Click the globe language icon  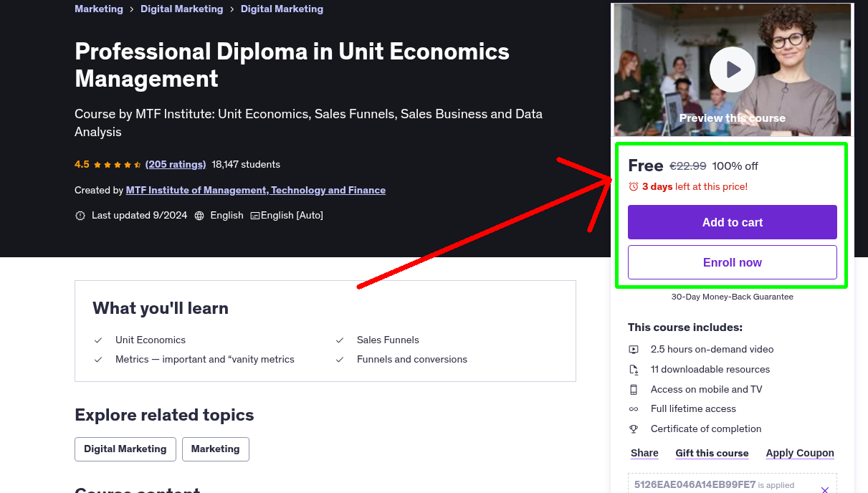pos(199,216)
